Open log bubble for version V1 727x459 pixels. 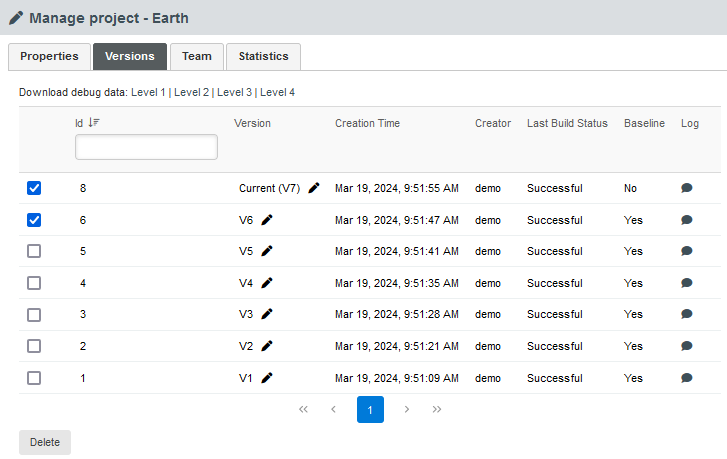click(687, 378)
